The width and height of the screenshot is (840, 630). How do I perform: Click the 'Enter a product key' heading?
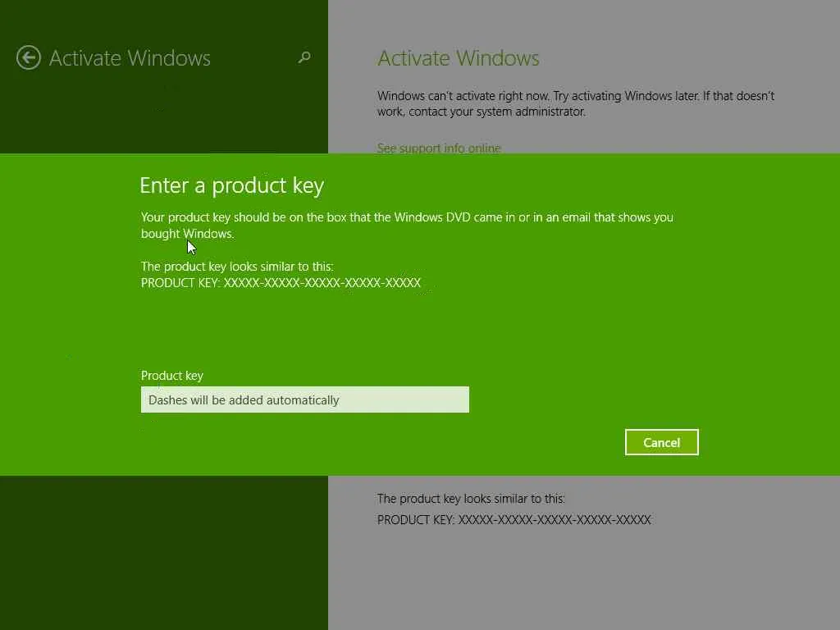pyautogui.click(x=231, y=186)
